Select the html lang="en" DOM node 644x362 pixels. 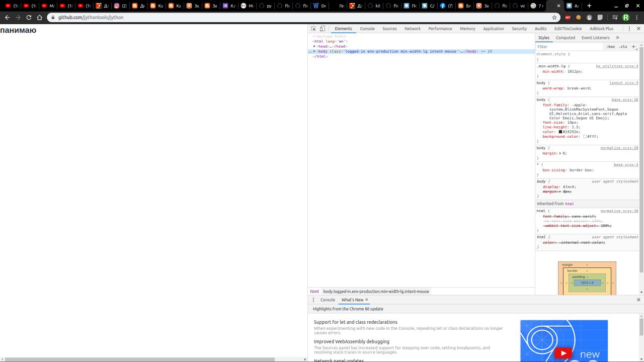click(330, 41)
